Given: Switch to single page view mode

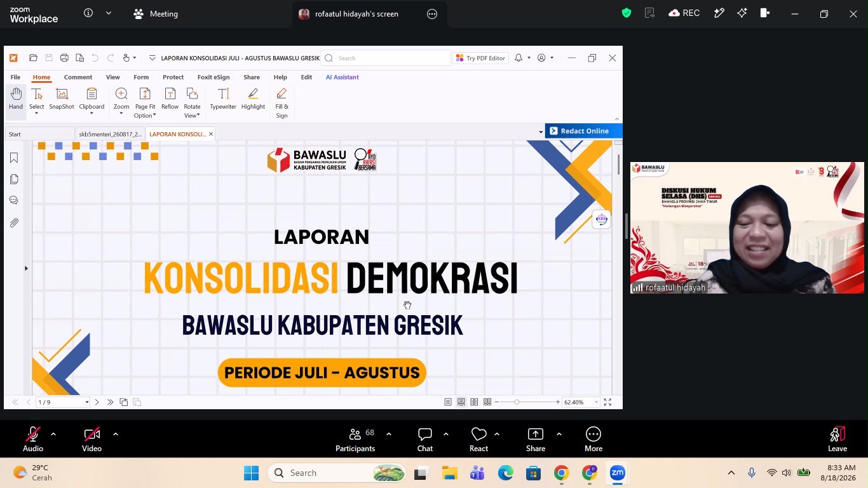Looking at the screenshot, I should [448, 402].
